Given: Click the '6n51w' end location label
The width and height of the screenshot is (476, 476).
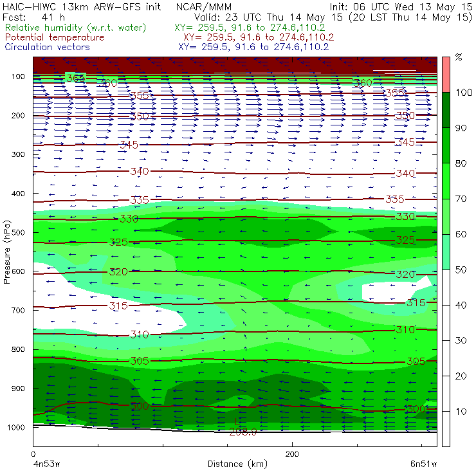Looking at the screenshot, I should click(423, 464).
